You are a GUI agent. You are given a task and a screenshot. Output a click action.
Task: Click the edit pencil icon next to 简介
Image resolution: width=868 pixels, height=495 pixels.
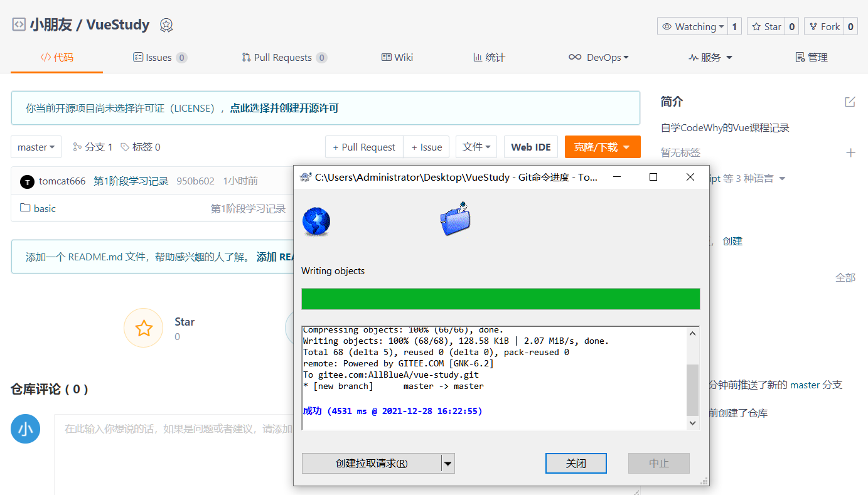click(x=850, y=101)
